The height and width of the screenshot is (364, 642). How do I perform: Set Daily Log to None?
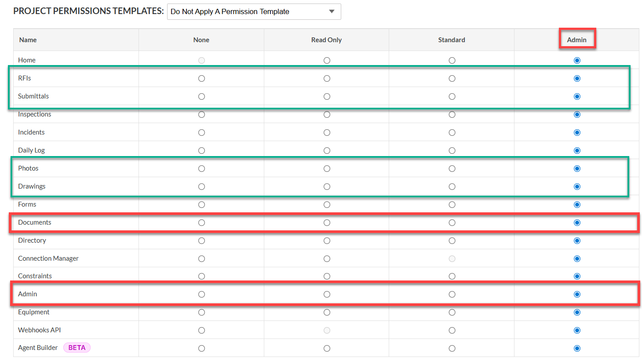click(x=201, y=151)
